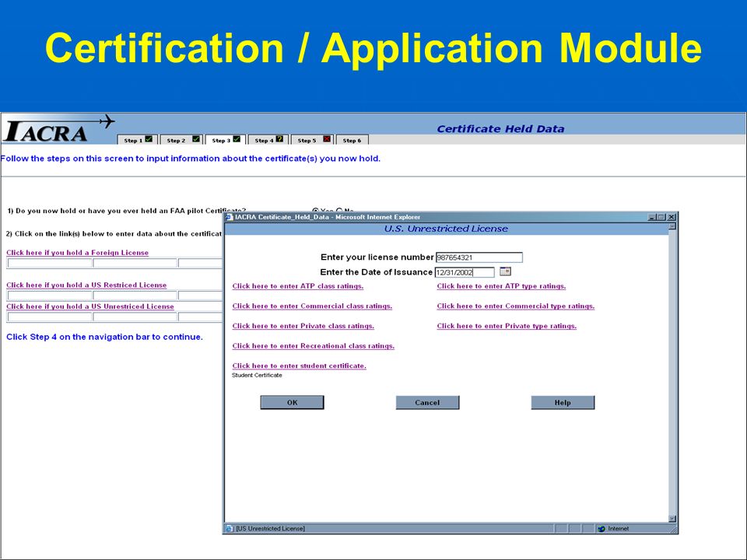Click the 'Student Certificate' text in popup

point(257,375)
